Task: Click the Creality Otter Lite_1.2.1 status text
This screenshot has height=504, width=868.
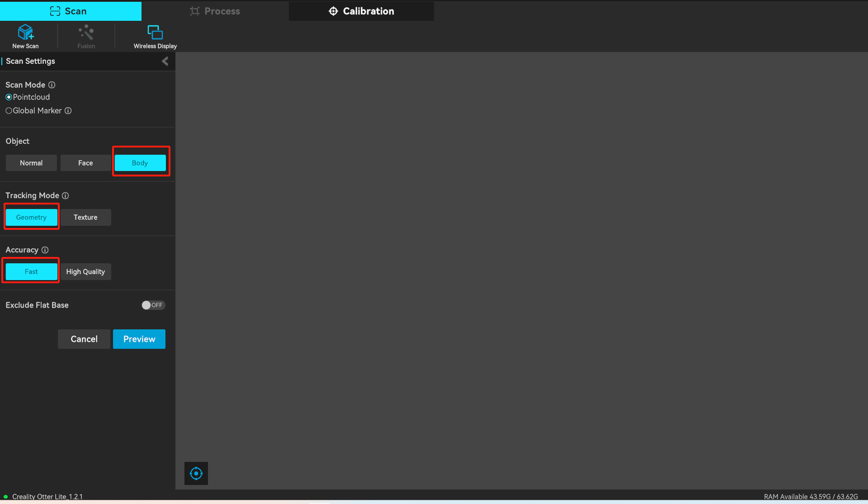Action: [x=47, y=497]
